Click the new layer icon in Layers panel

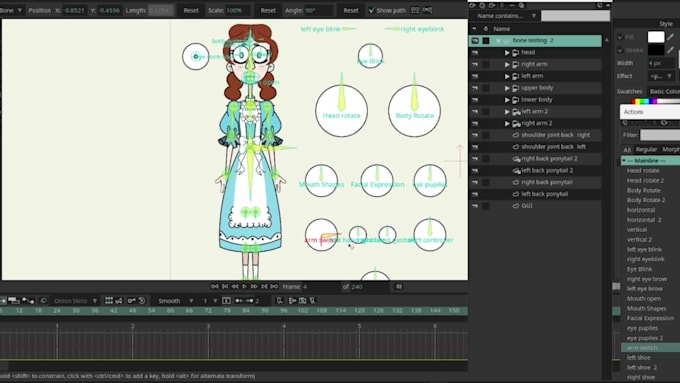tap(472, 5)
